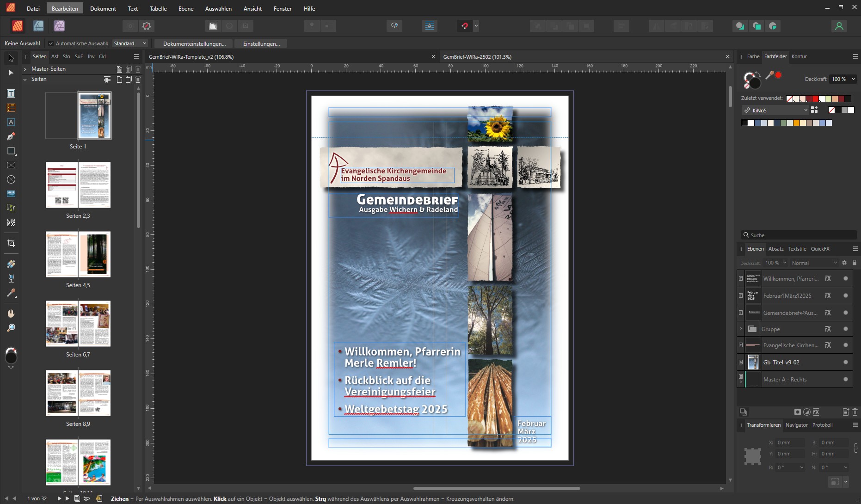Hide the Evangelische Kirchen... layer
Image resolution: width=861 pixels, height=504 pixels.
(x=846, y=345)
